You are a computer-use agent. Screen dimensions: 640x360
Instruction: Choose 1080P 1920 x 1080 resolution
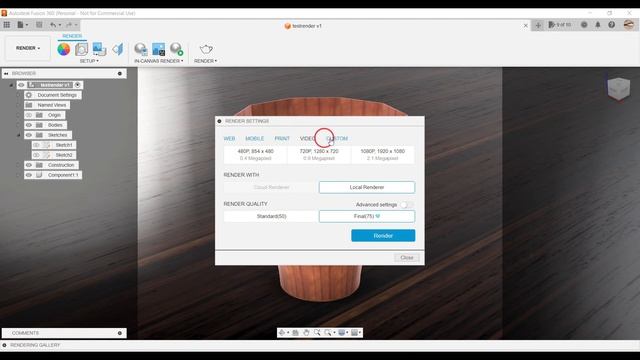click(x=382, y=155)
